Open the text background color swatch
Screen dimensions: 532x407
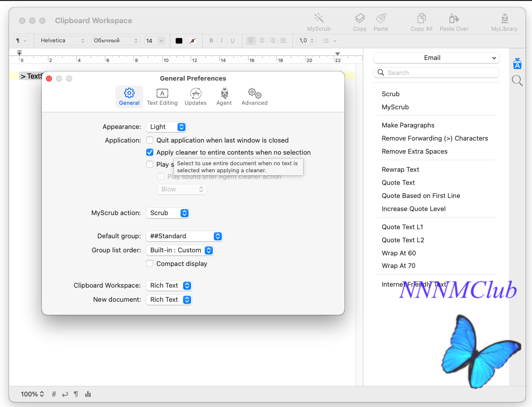tap(193, 41)
